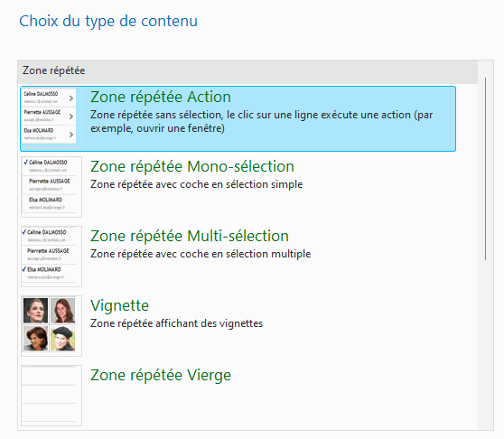Click the Zone répétée Action title
Viewport: 504px width, 439px height.
(x=161, y=97)
